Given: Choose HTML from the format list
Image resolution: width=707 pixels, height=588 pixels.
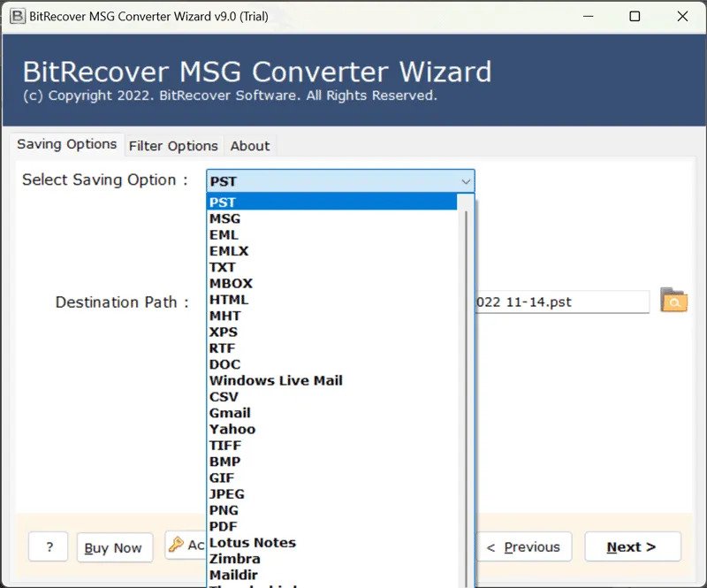Looking at the screenshot, I should pos(332,300).
